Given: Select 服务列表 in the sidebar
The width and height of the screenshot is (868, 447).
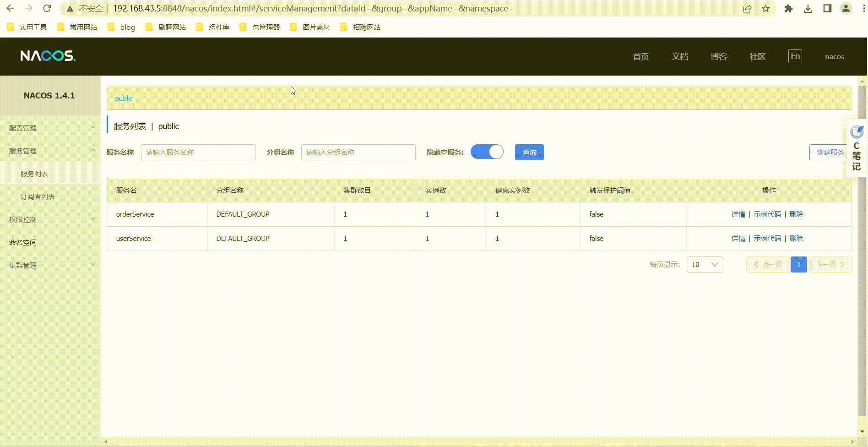Looking at the screenshot, I should click(50, 174).
